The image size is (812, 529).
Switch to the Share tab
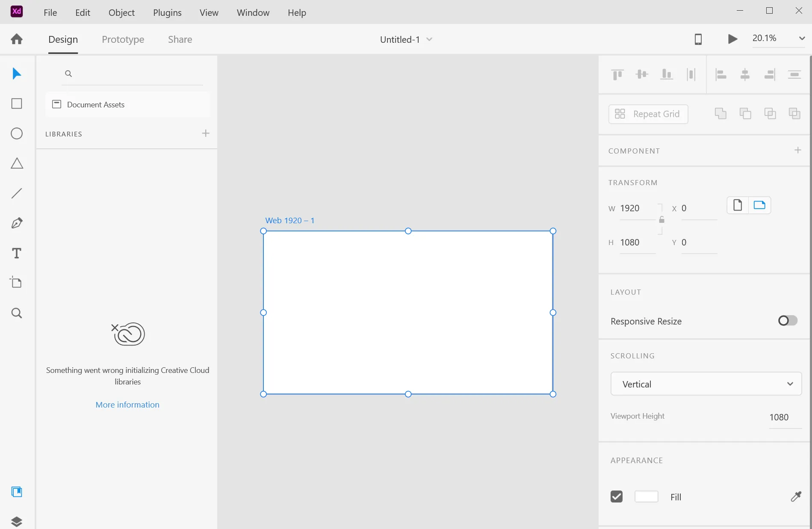[180, 39]
